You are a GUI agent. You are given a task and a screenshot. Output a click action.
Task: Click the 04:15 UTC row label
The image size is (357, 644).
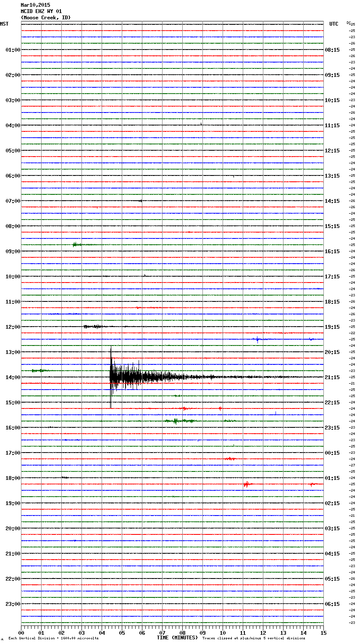click(x=332, y=554)
